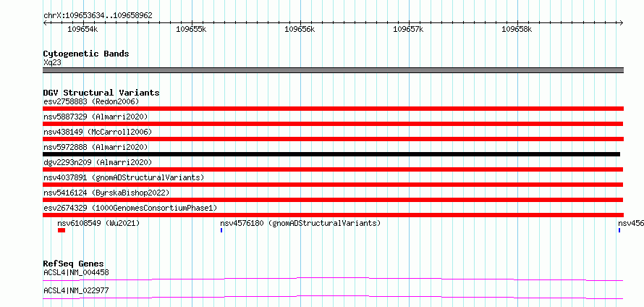
Task: Click the Cytogenetic Bands track title
Action: [86, 54]
